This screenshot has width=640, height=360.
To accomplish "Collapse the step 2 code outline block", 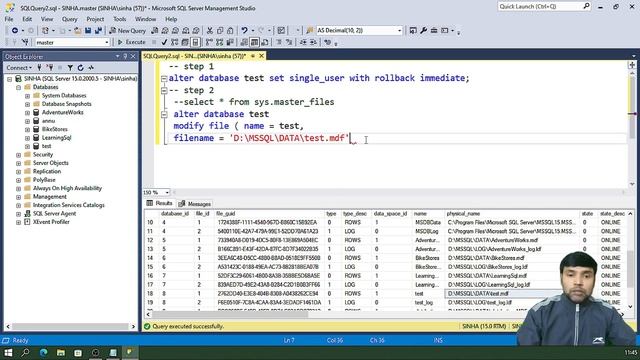I will click(x=164, y=90).
